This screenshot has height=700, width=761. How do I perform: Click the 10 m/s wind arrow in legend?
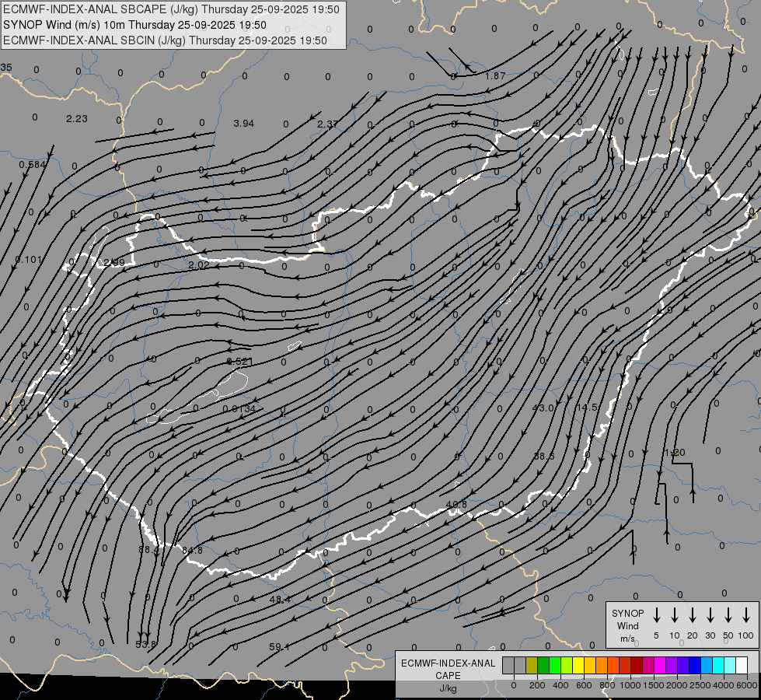click(x=675, y=615)
